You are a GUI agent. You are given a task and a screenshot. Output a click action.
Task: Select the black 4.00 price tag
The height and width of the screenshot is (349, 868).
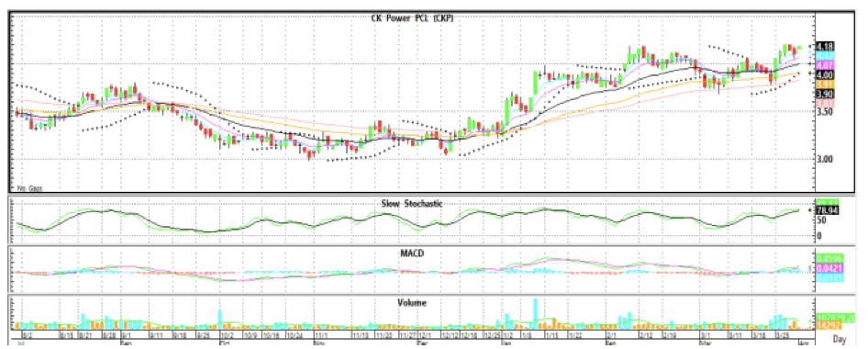click(x=826, y=74)
